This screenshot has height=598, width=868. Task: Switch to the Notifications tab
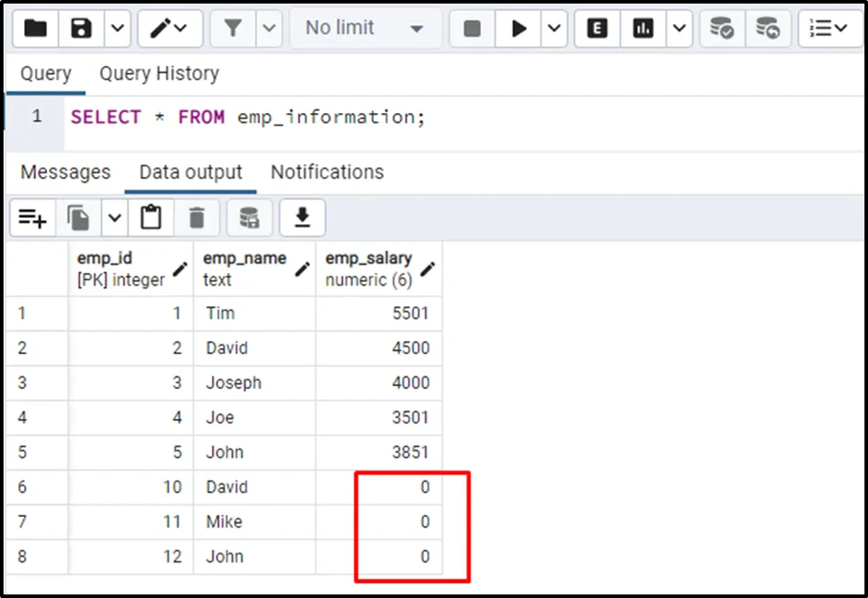coord(327,172)
